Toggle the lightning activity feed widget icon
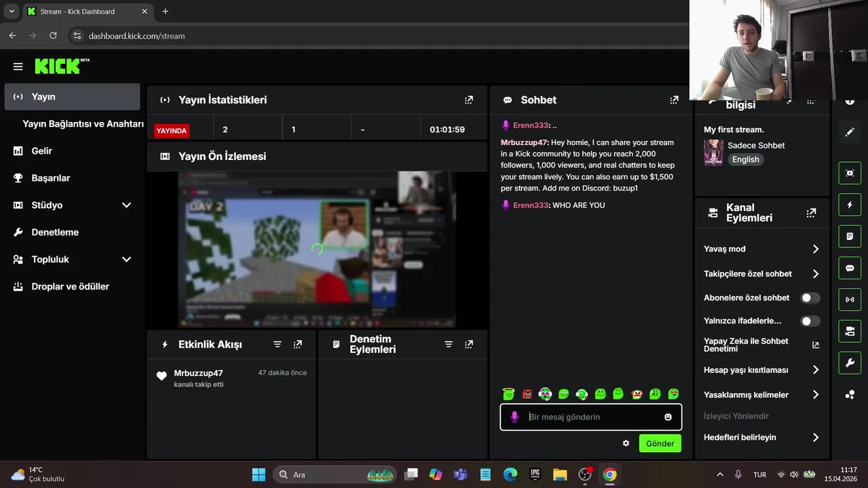Viewport: 868px width, 488px height. 850,205
